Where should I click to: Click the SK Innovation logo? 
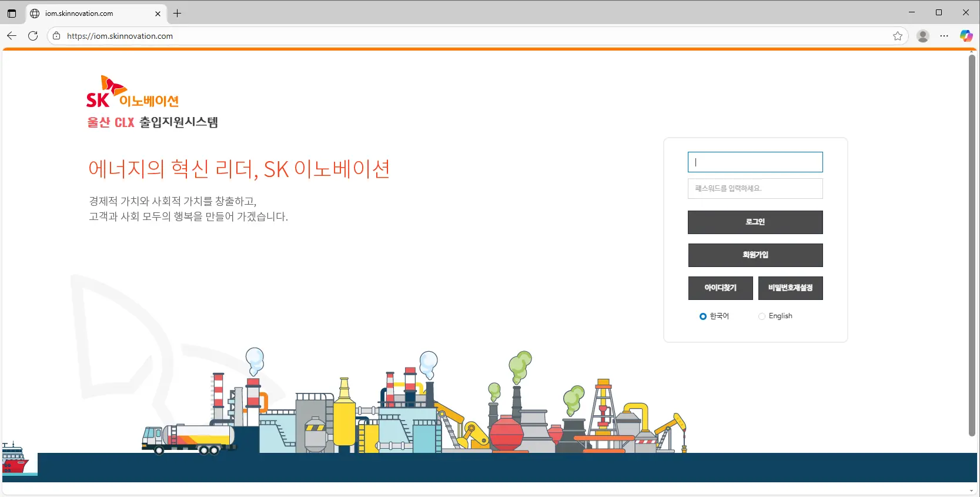click(132, 92)
